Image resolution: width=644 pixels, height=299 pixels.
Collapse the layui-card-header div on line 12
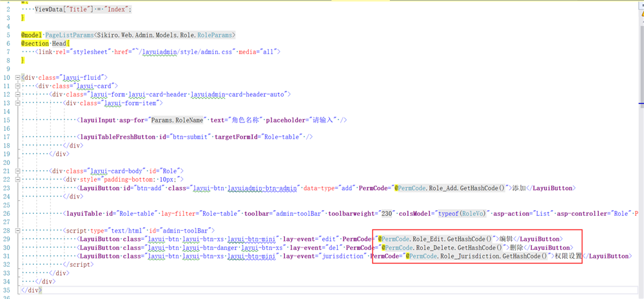(x=17, y=95)
